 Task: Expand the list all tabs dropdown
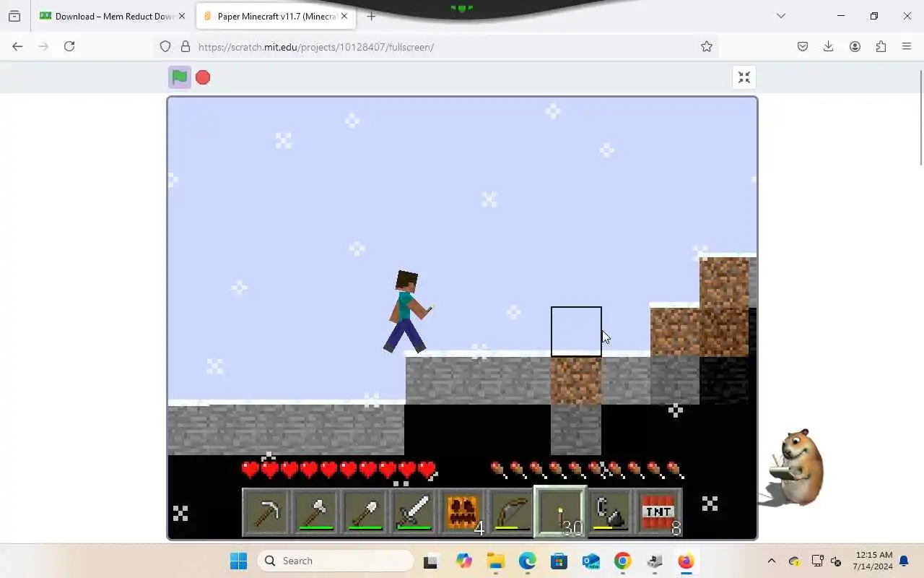click(x=780, y=16)
